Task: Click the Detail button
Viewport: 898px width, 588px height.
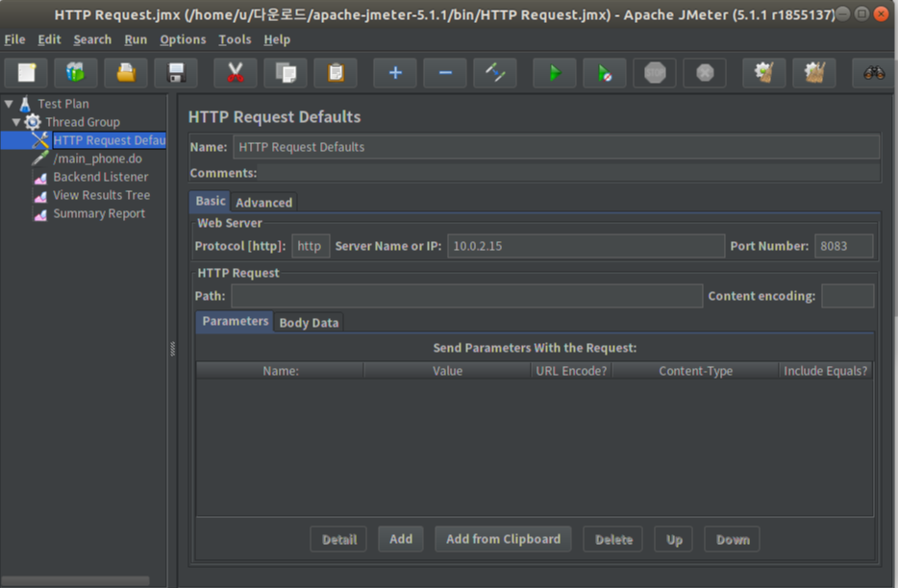Action: (x=338, y=539)
